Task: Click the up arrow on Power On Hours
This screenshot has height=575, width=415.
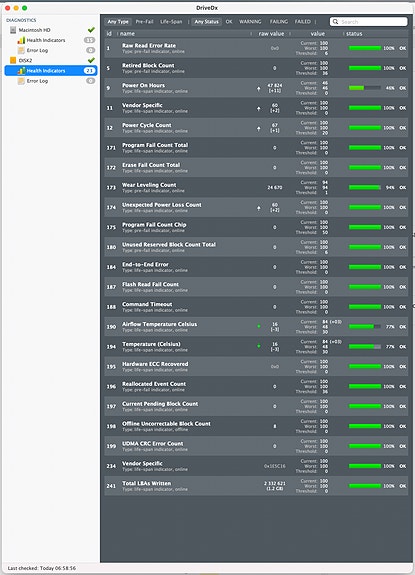Action: pos(259,88)
